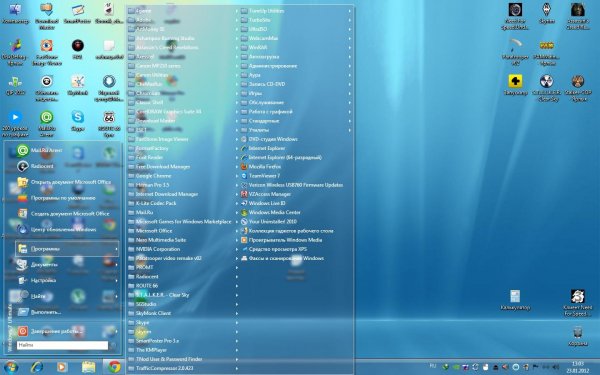The image size is (600, 375).
Task: Expand the Google Chrome folder arrow
Action: [237, 176]
